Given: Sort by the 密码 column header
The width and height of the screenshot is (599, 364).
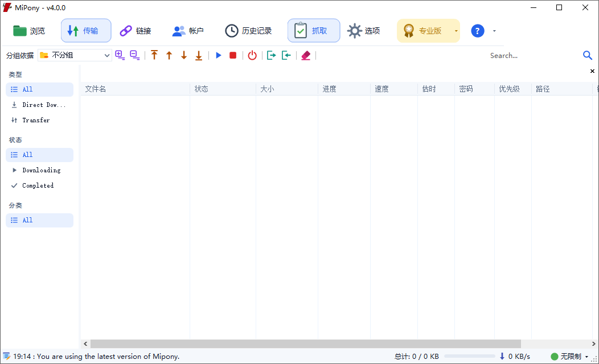Looking at the screenshot, I should (475, 89).
